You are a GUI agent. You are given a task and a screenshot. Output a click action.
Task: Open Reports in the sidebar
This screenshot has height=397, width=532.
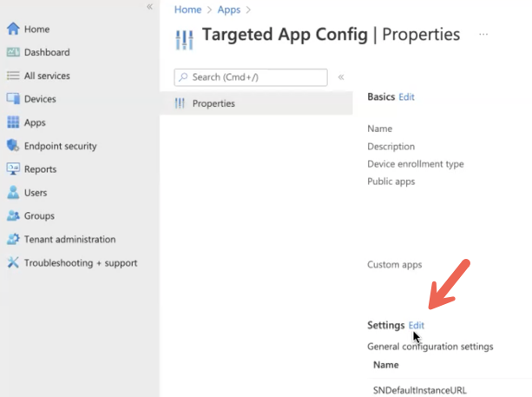[x=40, y=169]
